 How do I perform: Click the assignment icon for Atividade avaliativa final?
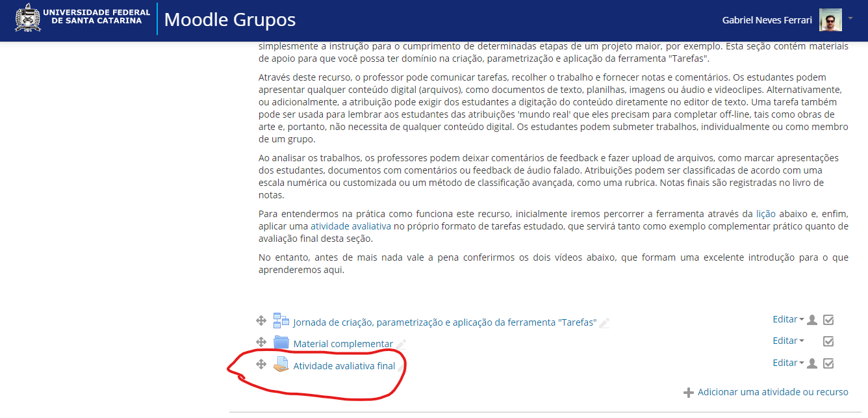click(281, 365)
